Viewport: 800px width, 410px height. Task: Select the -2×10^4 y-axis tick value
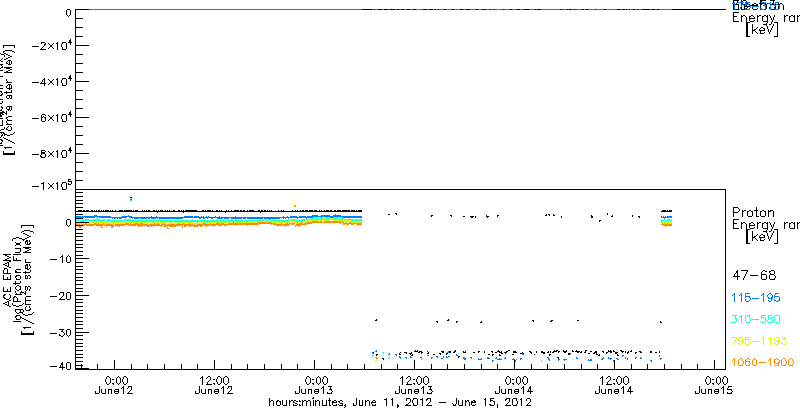pos(51,46)
